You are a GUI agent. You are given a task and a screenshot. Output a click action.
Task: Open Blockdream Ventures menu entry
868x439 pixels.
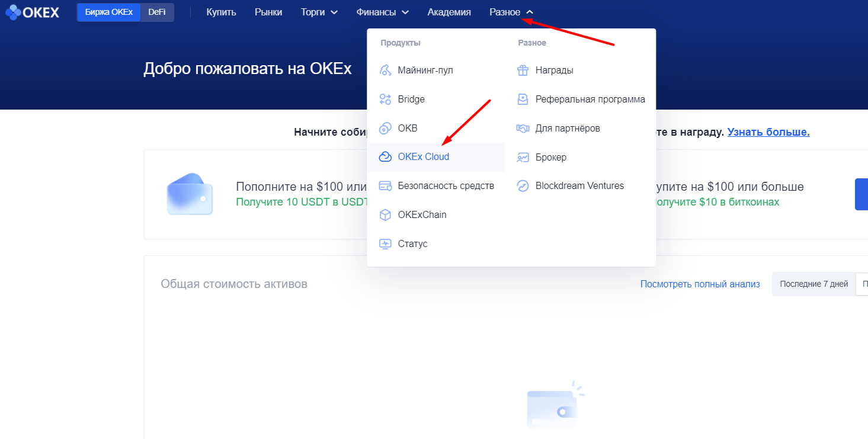tap(580, 186)
